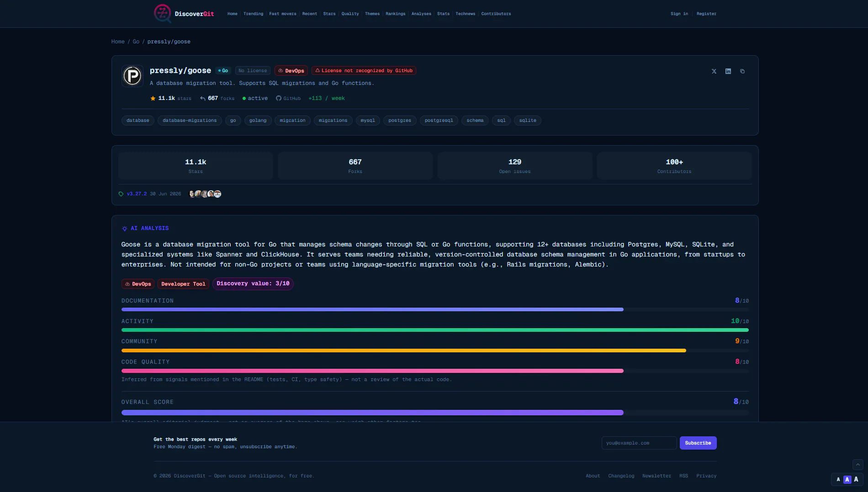Open the Home nav item

(x=233, y=14)
